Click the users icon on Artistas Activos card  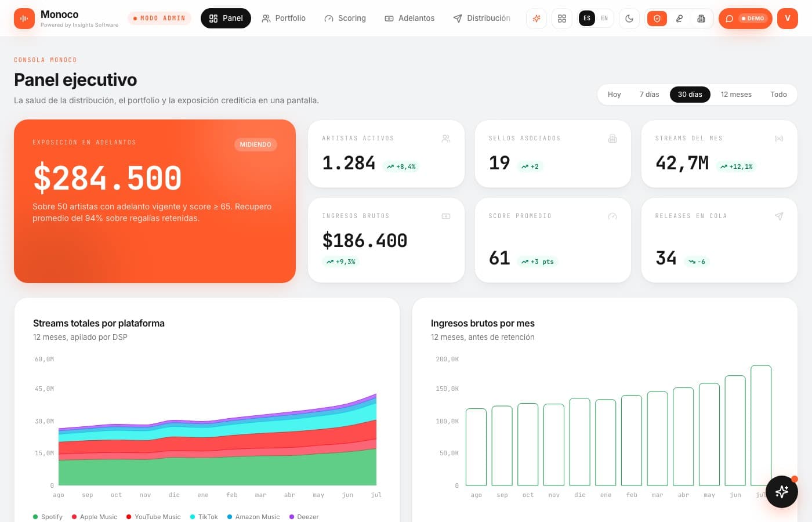point(446,139)
